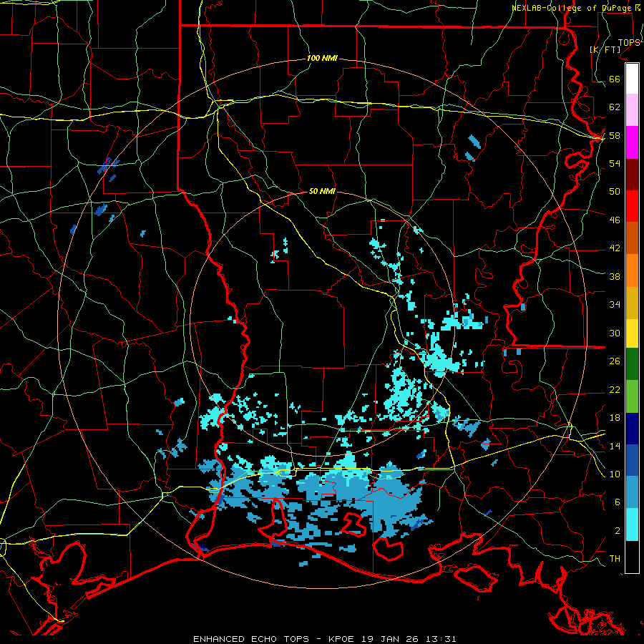
Task: Click the legend value 38
Action: pos(615,276)
